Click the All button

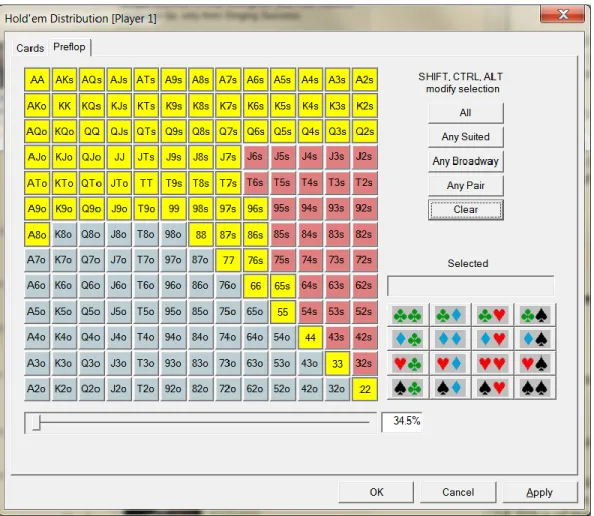(466, 113)
